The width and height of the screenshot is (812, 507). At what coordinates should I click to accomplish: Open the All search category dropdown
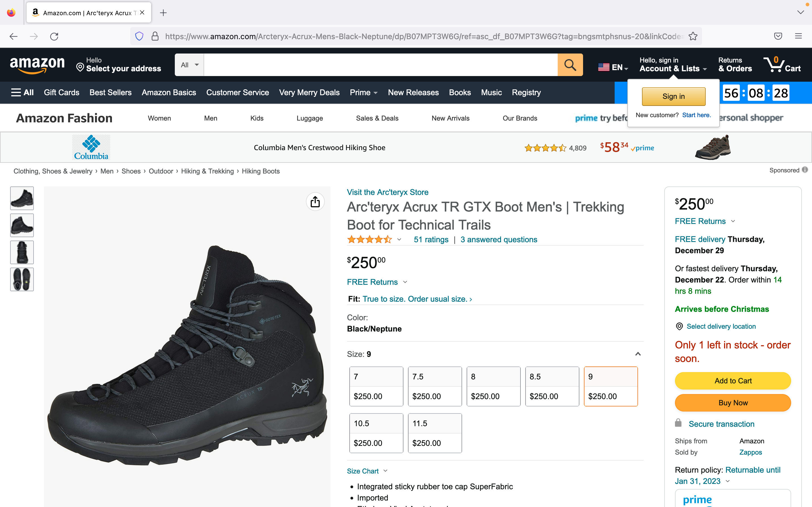[189, 65]
